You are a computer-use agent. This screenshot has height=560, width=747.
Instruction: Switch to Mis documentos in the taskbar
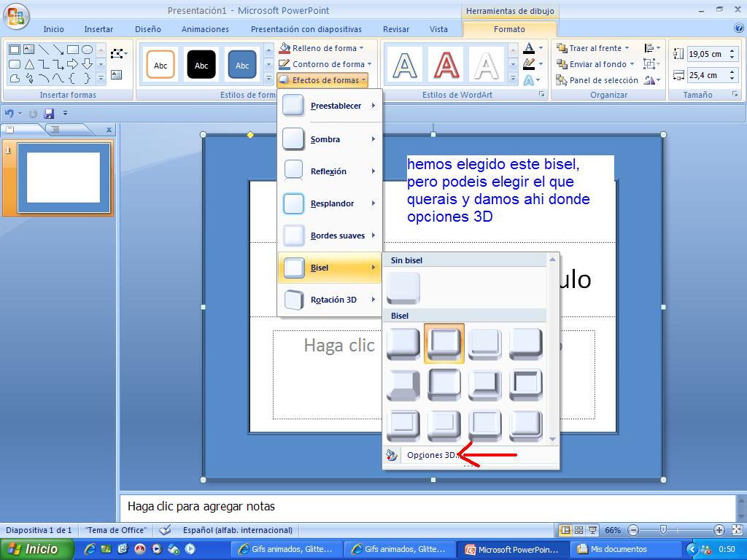[625, 549]
